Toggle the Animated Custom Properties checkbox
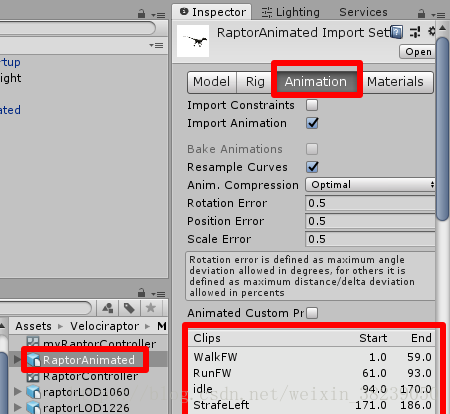450x414 pixels. coord(312,313)
